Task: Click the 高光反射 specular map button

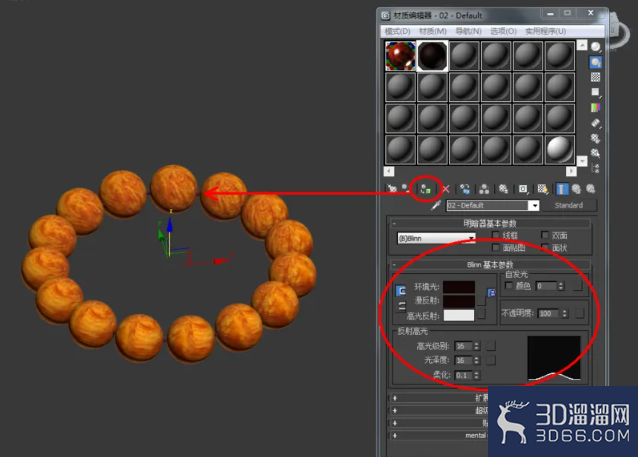Action: pyautogui.click(x=481, y=314)
